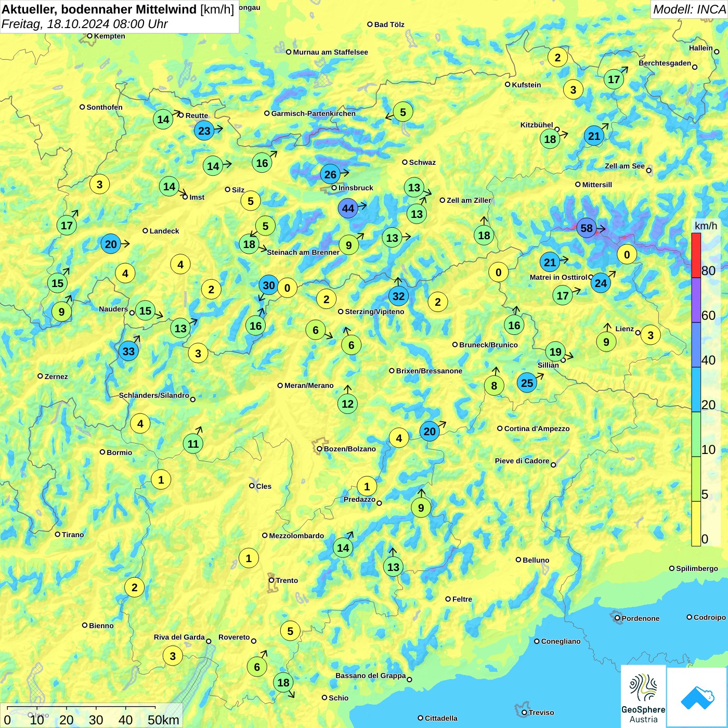Screen dimensions: 728x728
Task: Select the 18 km/h marker near Schio
Action: pos(283,682)
